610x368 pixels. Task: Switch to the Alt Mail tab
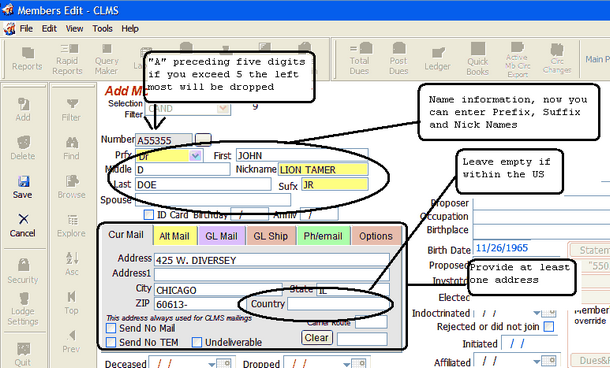(x=174, y=236)
